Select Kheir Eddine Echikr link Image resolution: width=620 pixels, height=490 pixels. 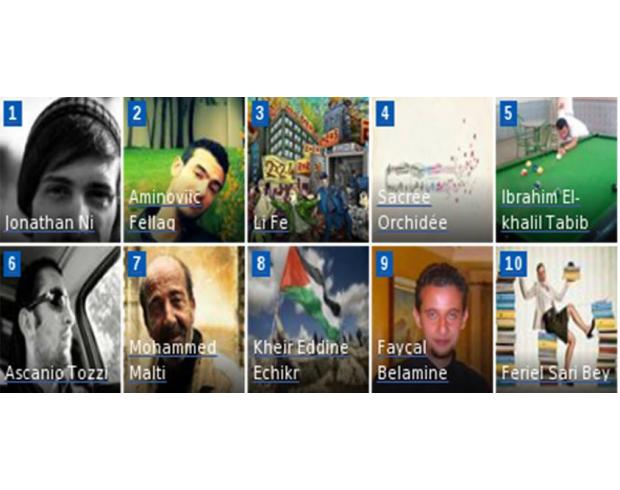(301, 360)
